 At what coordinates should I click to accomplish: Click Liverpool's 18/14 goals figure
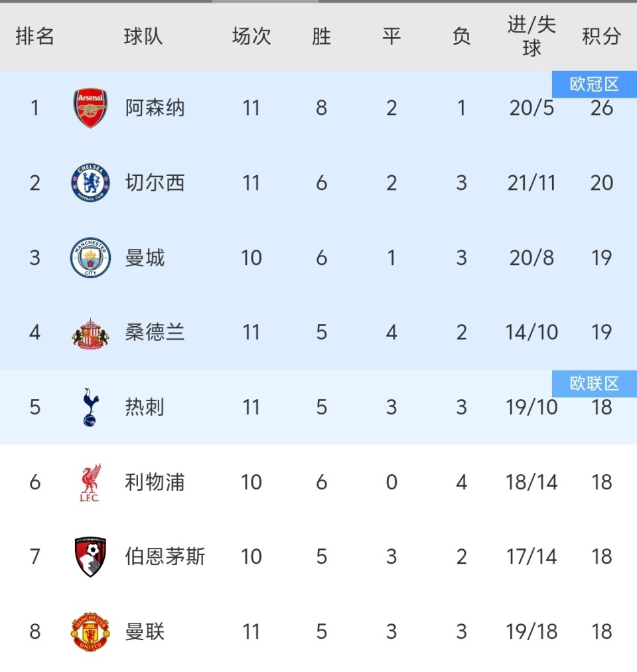(x=531, y=482)
